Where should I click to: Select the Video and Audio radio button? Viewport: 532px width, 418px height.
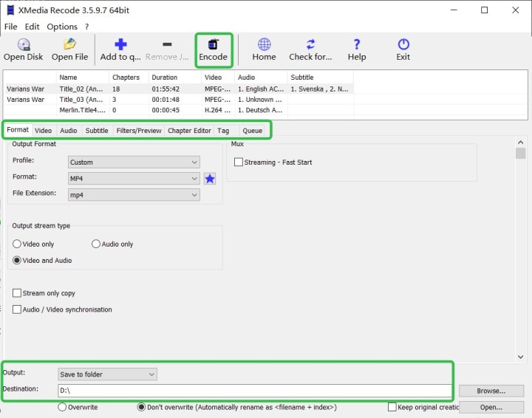pos(16,260)
